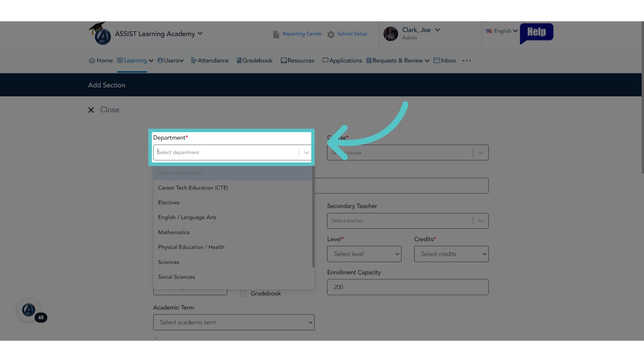Click the 48 notification badge
The height and width of the screenshot is (362, 644).
[41, 317]
